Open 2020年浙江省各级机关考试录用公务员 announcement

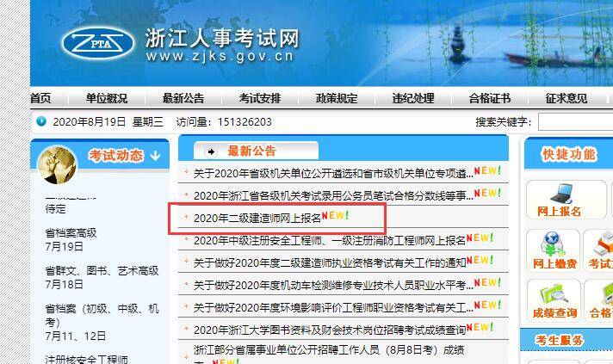coord(333,195)
